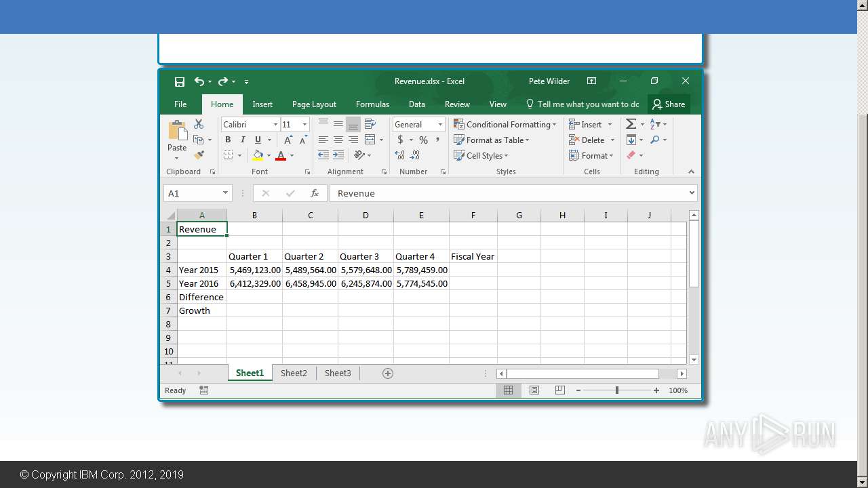This screenshot has height=488, width=868.
Task: Click Merge & Center icon
Action: tap(370, 140)
